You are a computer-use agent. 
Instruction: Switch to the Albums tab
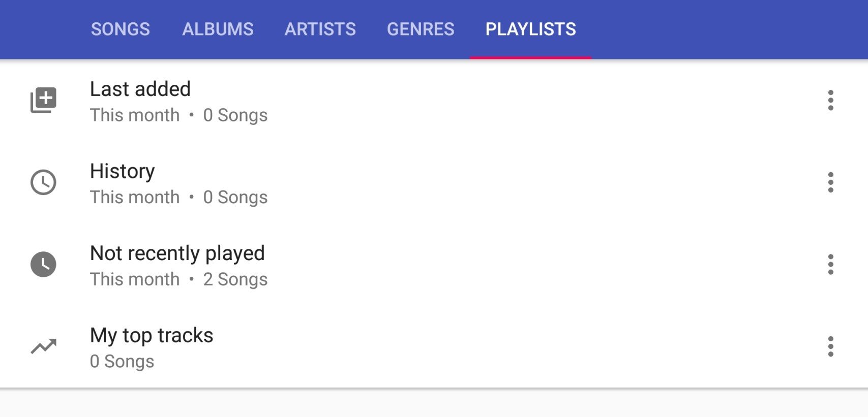tap(218, 29)
